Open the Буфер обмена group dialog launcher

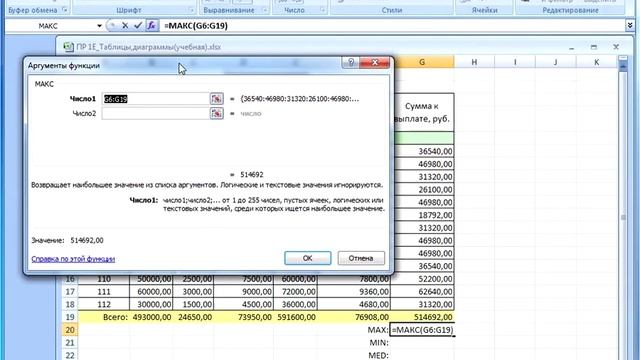point(64,10)
